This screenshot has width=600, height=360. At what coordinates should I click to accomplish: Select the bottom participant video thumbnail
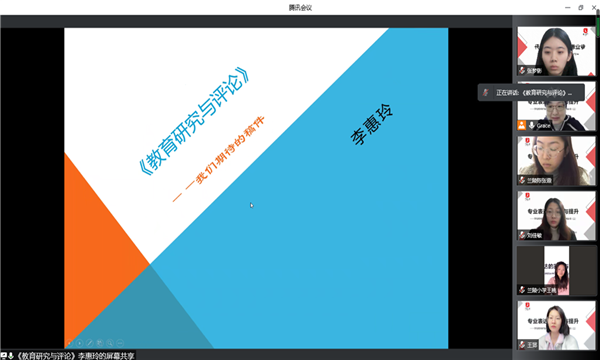(x=556, y=325)
